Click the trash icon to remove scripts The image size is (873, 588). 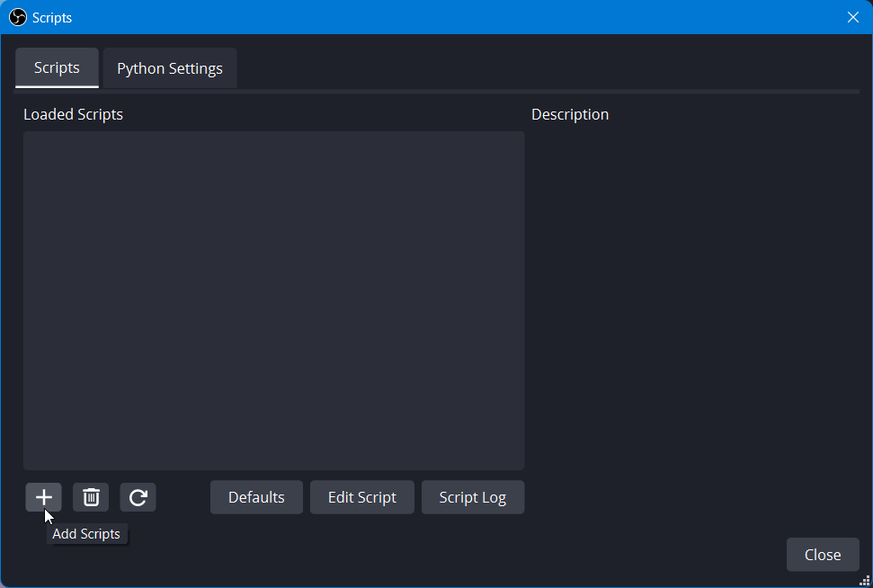91,497
